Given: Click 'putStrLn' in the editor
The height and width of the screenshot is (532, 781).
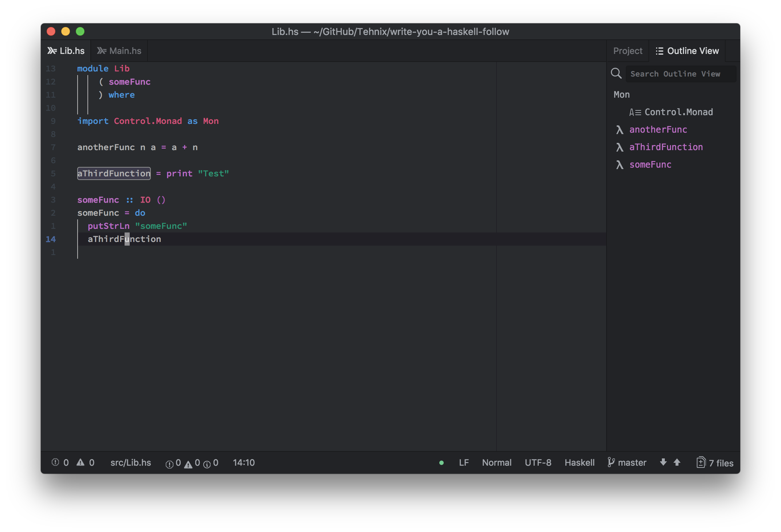Looking at the screenshot, I should [109, 226].
